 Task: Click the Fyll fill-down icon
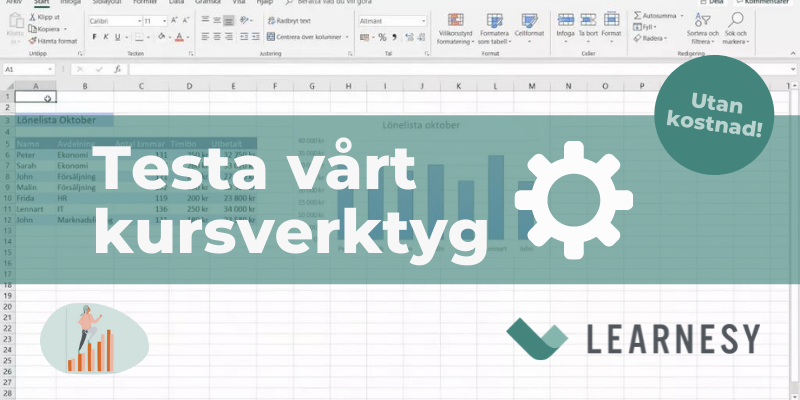click(638, 27)
